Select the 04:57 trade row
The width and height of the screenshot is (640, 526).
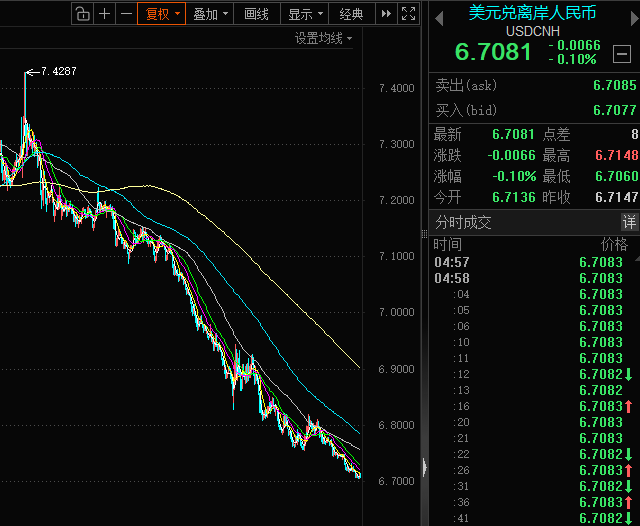[532, 262]
